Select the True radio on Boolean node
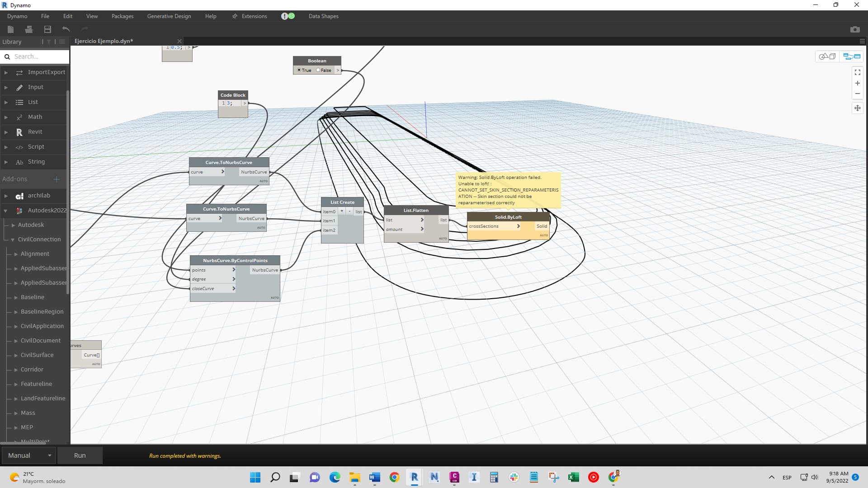 tap(299, 70)
